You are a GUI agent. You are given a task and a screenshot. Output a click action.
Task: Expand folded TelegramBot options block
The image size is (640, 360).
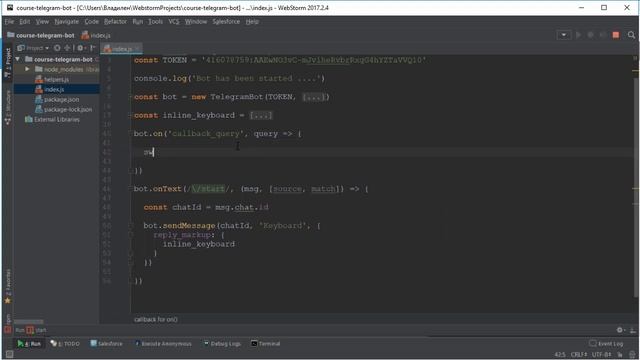tap(313, 97)
